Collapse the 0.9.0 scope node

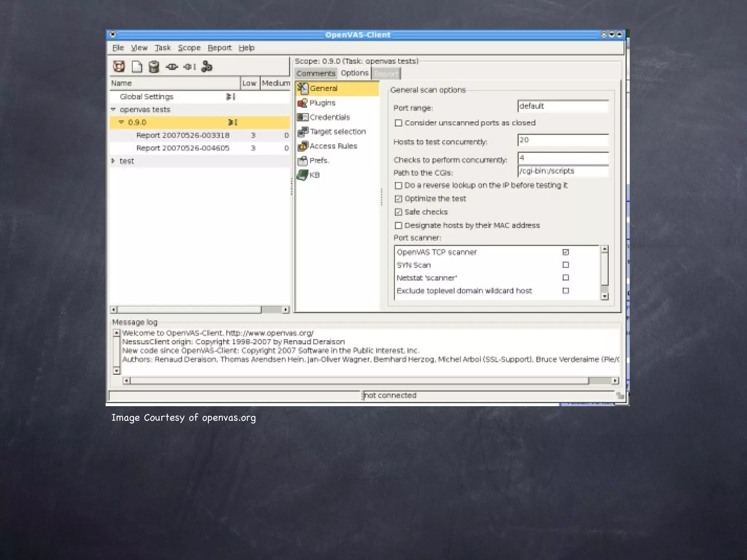pyautogui.click(x=121, y=122)
